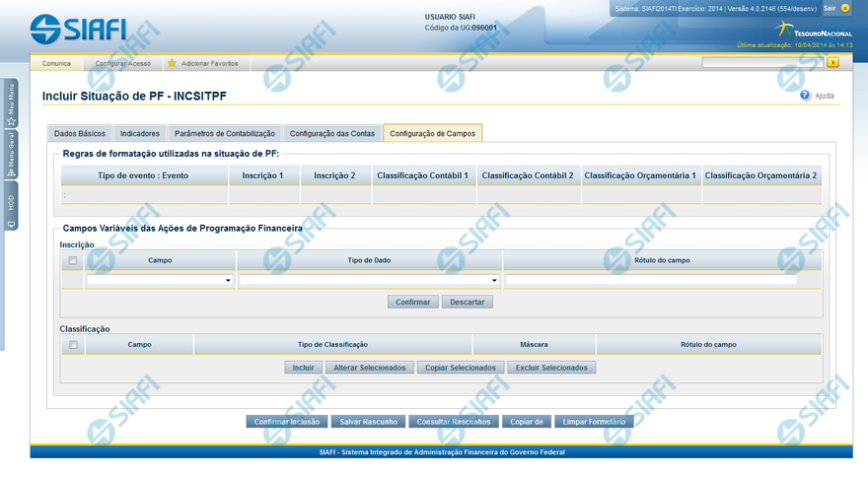Open the HOD side panel
868x480 pixels.
coord(11,207)
